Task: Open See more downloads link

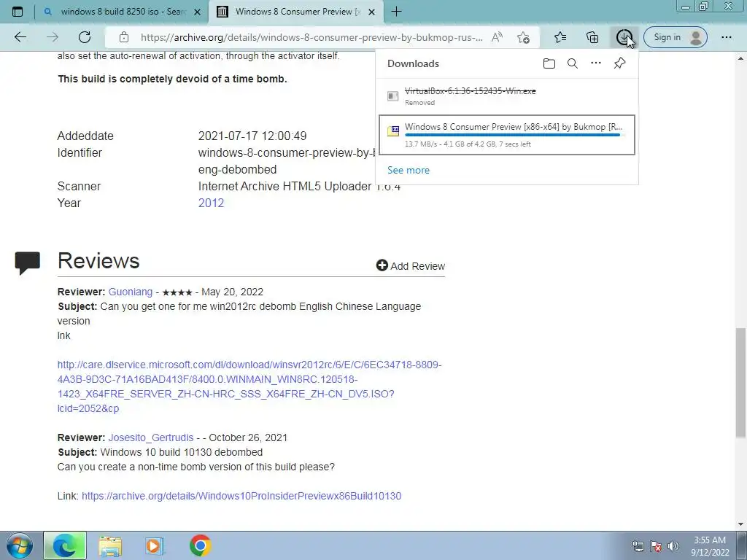Action: pos(409,170)
